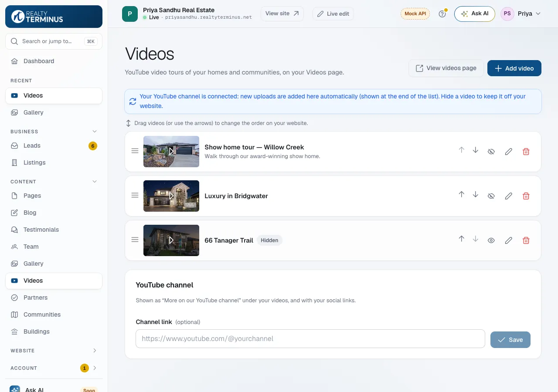Focus the Search or jump to field
Screen dimensions: 558x392
coord(54,41)
